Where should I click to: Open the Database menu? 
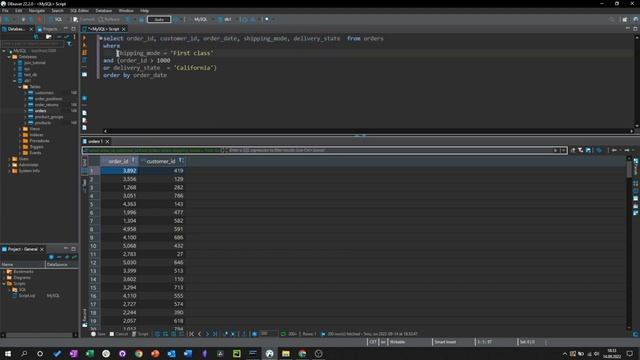click(104, 11)
